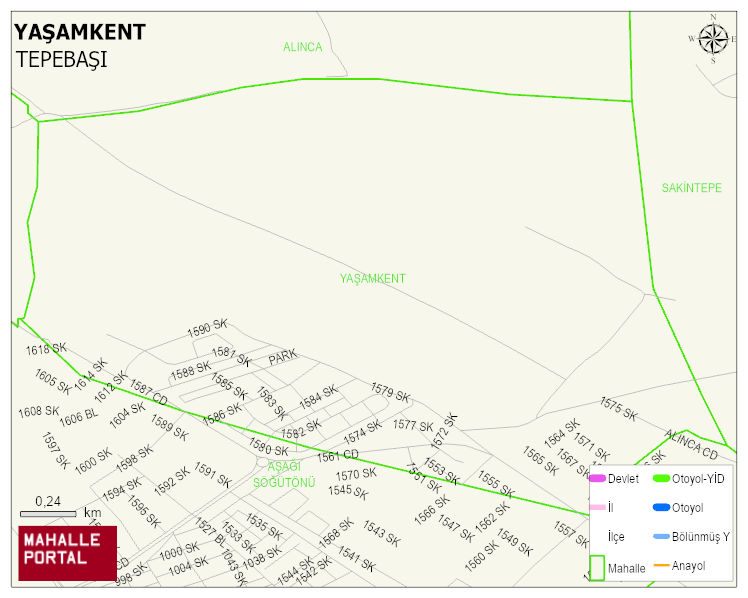748x598 pixels.
Task: Click the 1555 SK street label
Action: tap(496, 485)
